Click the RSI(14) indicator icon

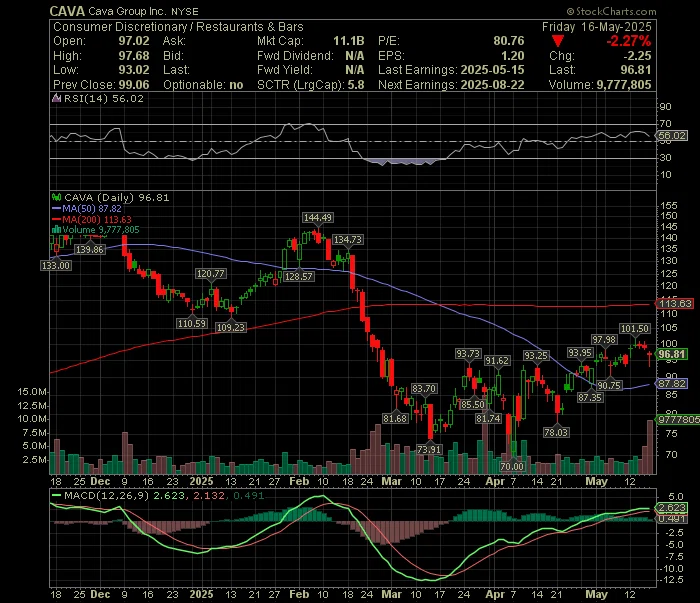[56, 98]
